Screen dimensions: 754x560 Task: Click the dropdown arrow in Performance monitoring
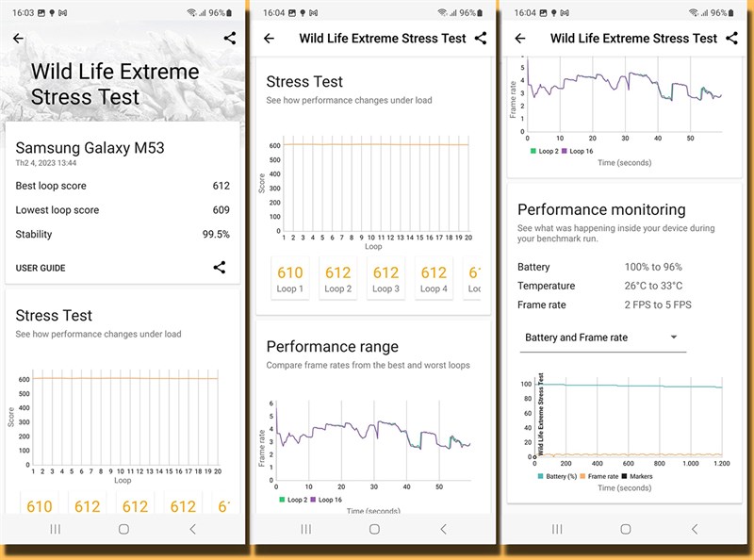click(674, 337)
